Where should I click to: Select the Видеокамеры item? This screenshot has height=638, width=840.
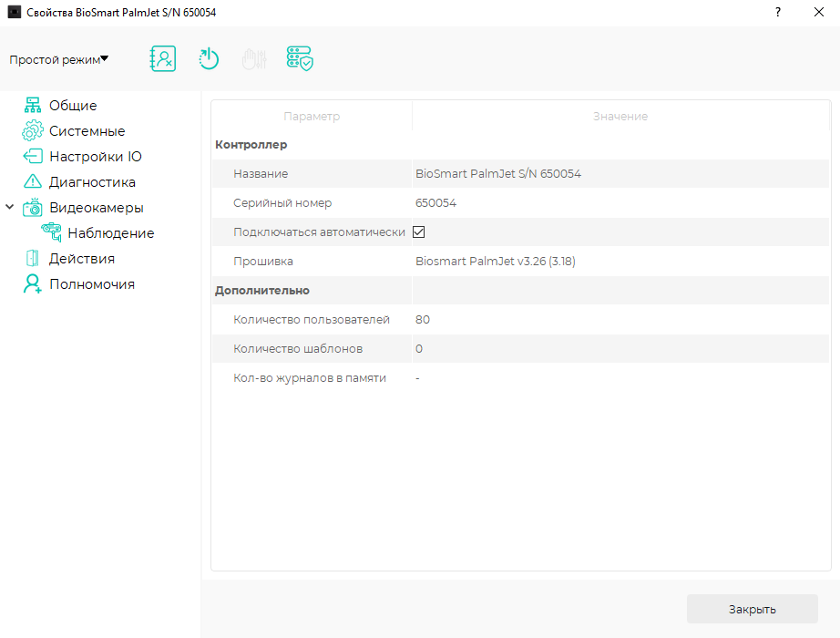[97, 208]
